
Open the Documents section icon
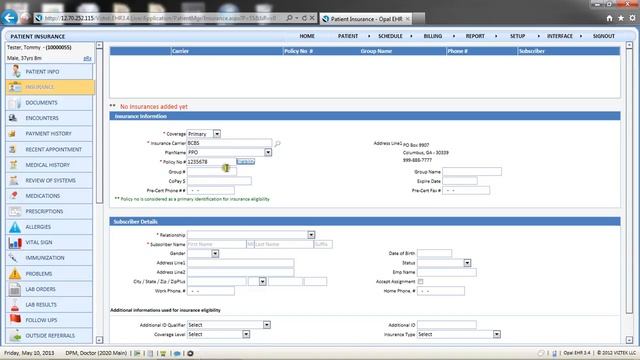point(15,102)
